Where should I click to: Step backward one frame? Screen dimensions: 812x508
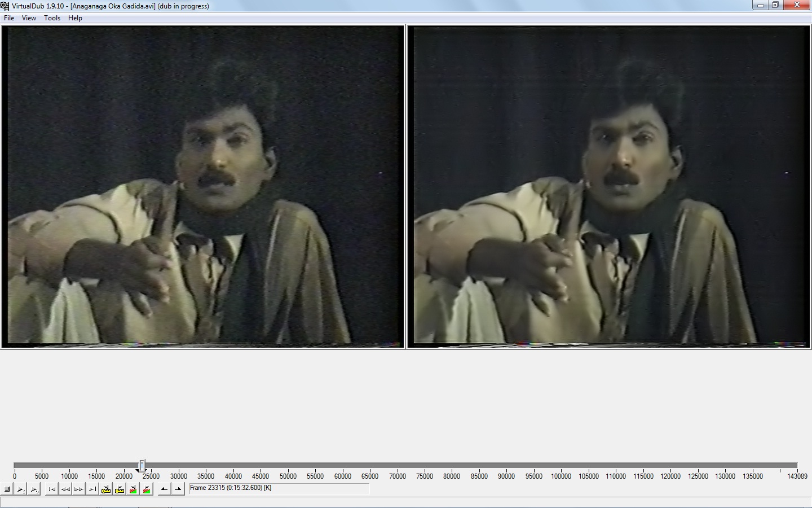tap(65, 489)
